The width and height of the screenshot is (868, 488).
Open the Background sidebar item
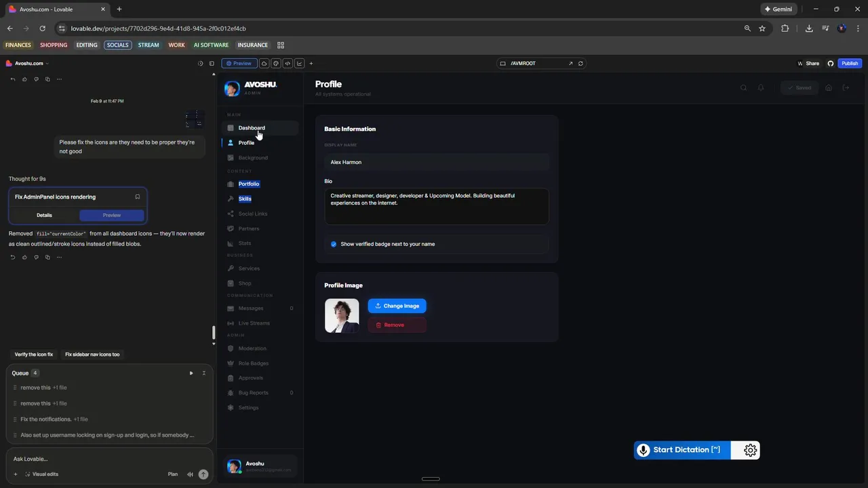260,157
